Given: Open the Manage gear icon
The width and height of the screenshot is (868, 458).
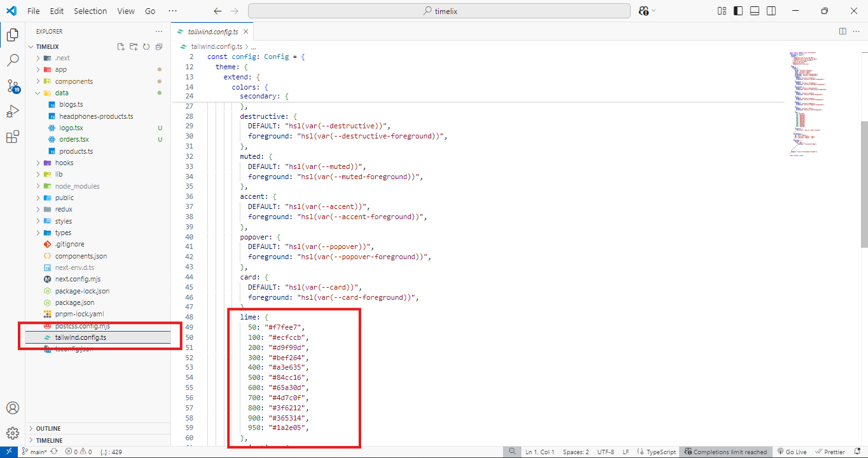Looking at the screenshot, I should pos(12,433).
